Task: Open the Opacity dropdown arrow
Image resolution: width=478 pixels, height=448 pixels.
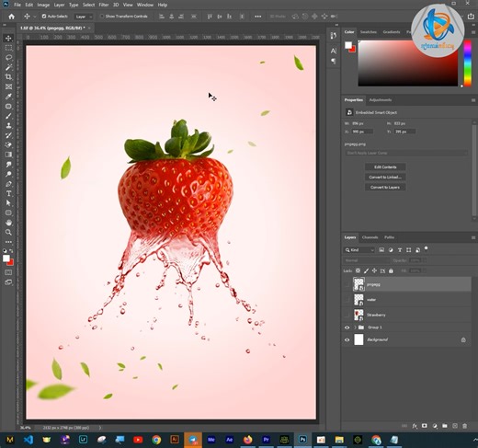Action: pyautogui.click(x=425, y=260)
